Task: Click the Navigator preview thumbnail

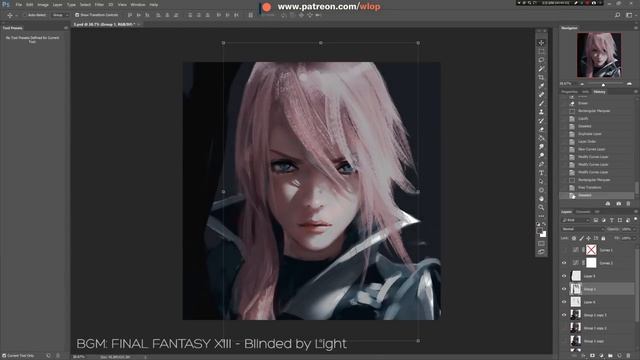Action: tap(599, 55)
